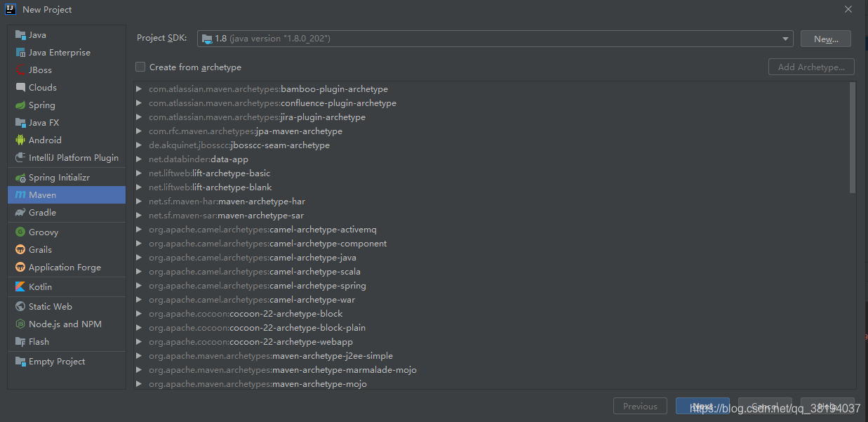Select the Clouds icon
The image size is (868, 422).
coord(21,88)
